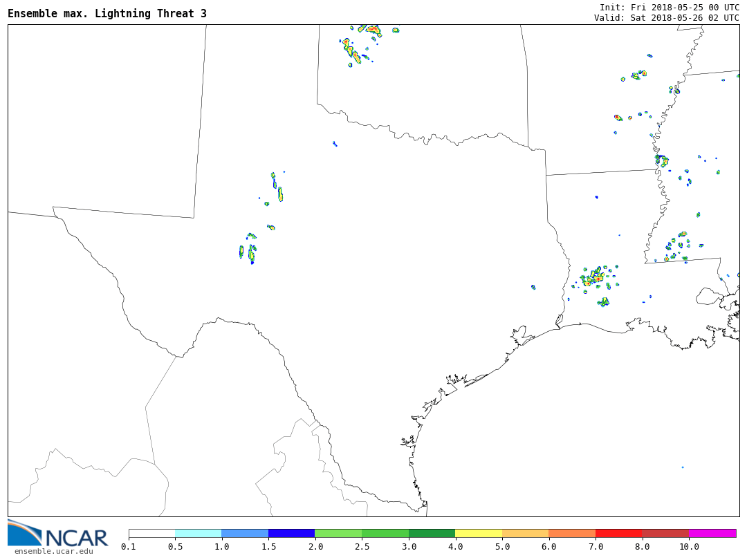Choose the dark blue 1.5–2.0 swatch

[x=291, y=534]
